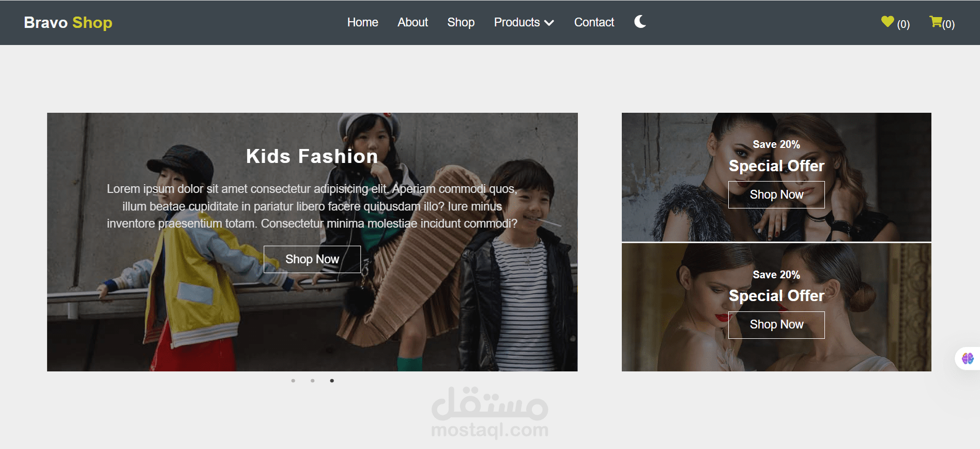Open the wishlist heart icon
The width and height of the screenshot is (980, 449).
[x=887, y=22]
